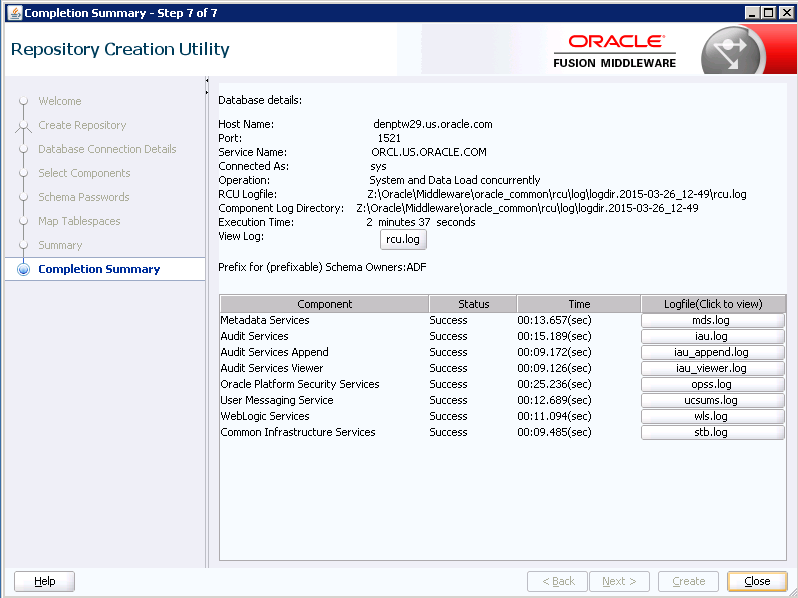Click the Oracle Fusion Middleware logo
The image size is (798, 598).
pyautogui.click(x=615, y=51)
